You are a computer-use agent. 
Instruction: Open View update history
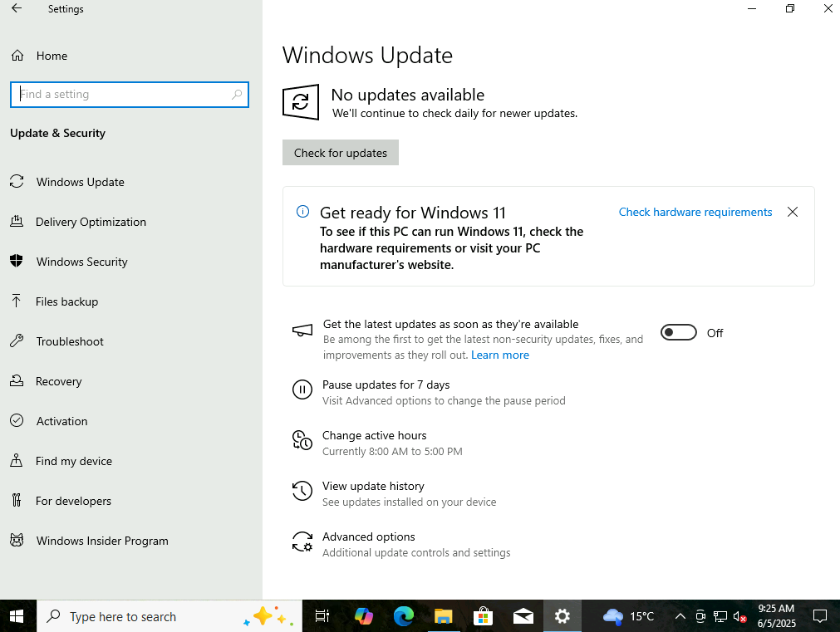pos(373,487)
